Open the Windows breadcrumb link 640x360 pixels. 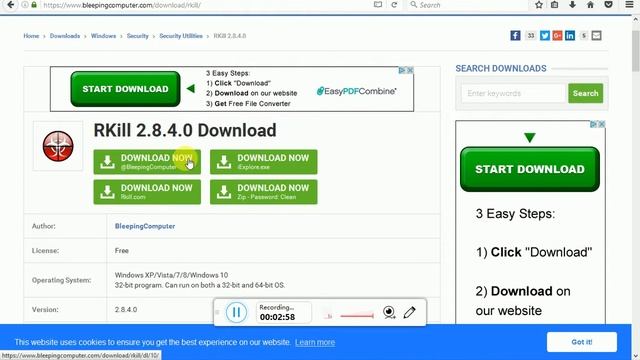[103, 36]
